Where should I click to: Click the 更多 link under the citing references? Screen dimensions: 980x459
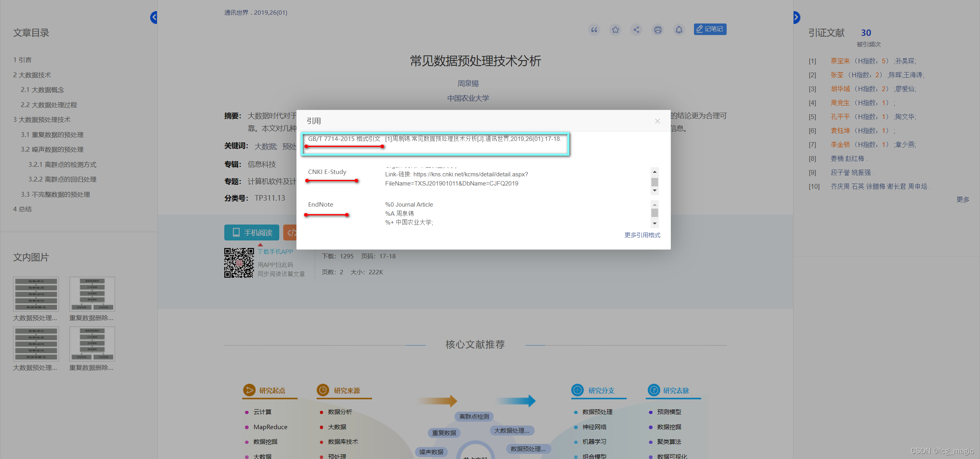(x=963, y=199)
